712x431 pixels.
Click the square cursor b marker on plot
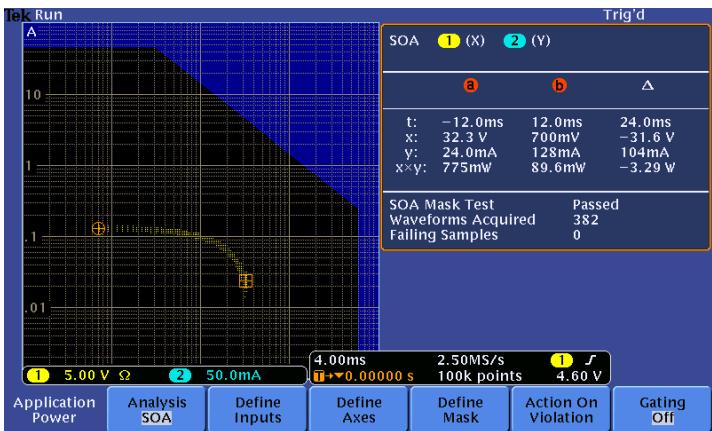click(246, 281)
